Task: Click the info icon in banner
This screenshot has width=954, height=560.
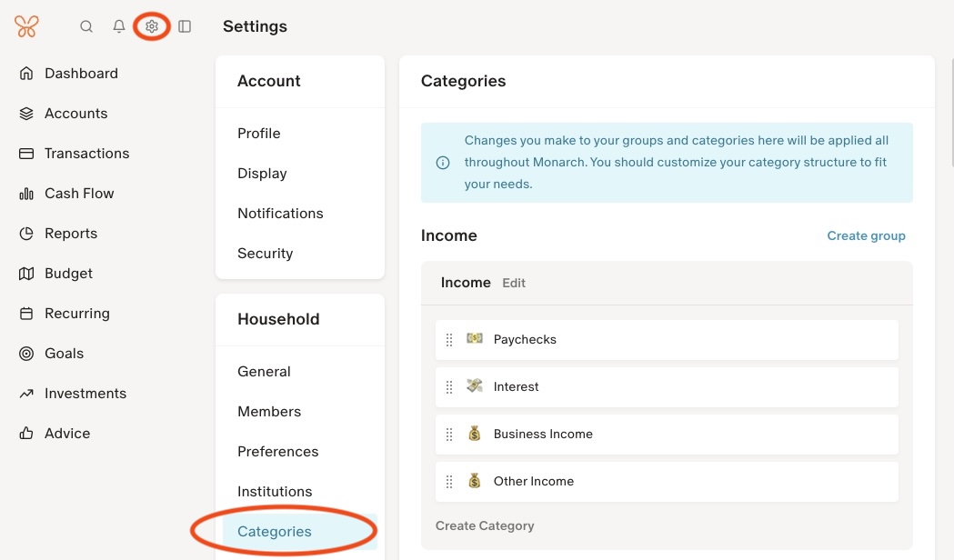Action: tap(443, 163)
